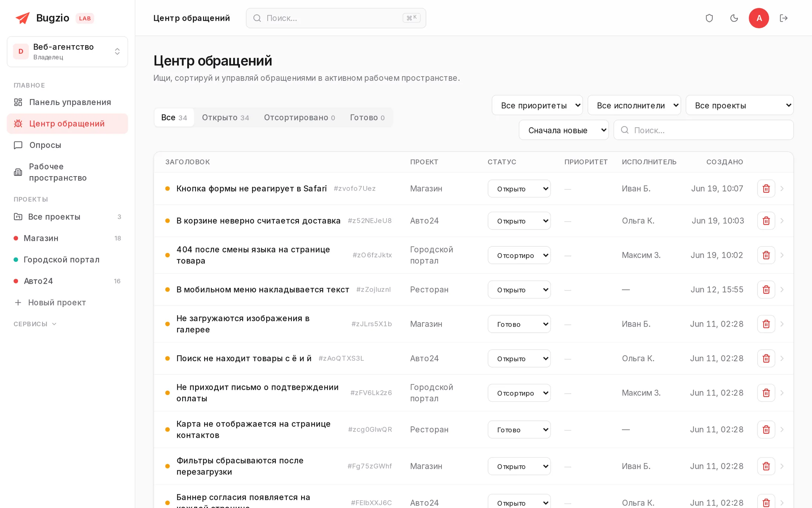812x508 pixels.
Task: Open Опросы in the sidebar
Action: (x=67, y=145)
